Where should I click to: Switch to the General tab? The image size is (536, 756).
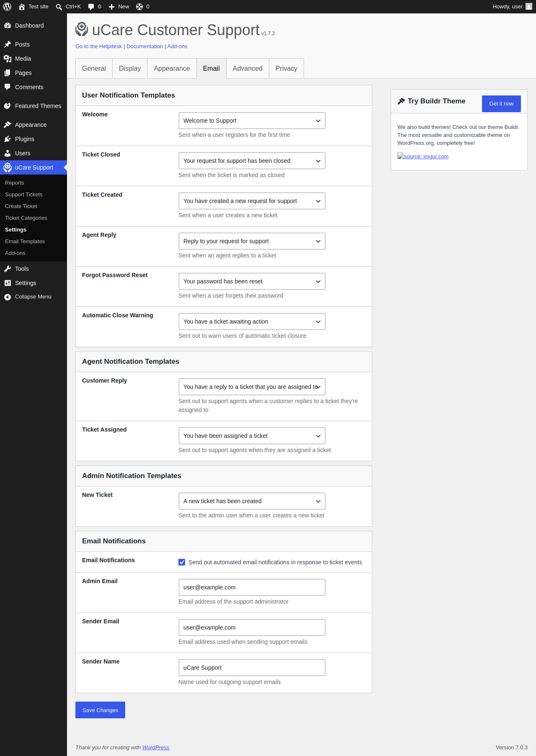click(x=94, y=68)
